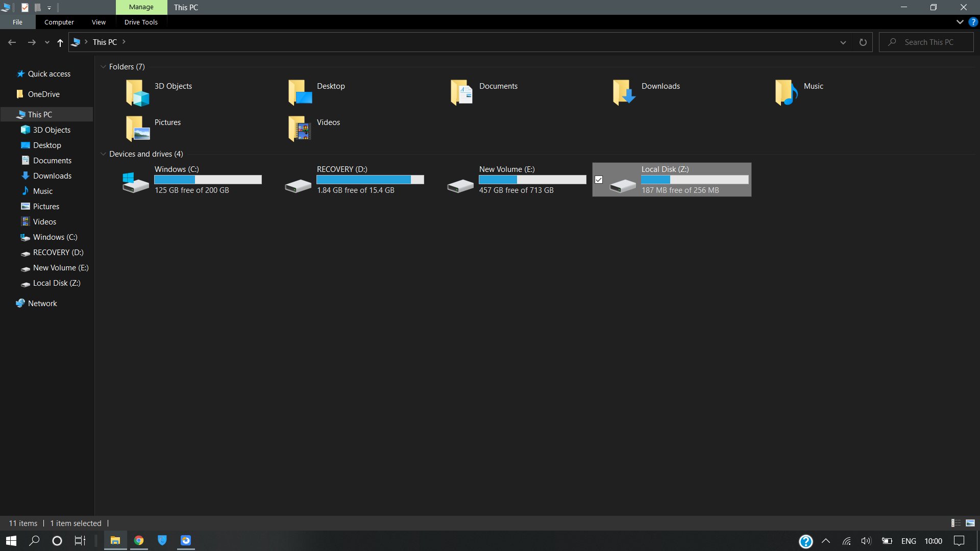Viewport: 980px width, 551px height.
Task: Open the volume control in tray
Action: click(x=866, y=541)
